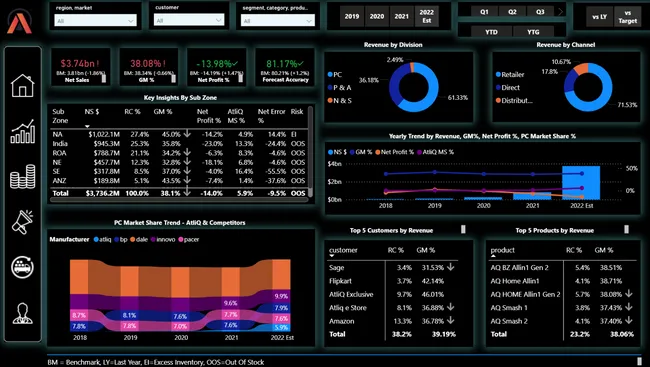Click the GM % legend in Yearly Trend
Image resolution: width=650 pixels, height=367 pixels.
tap(361, 152)
